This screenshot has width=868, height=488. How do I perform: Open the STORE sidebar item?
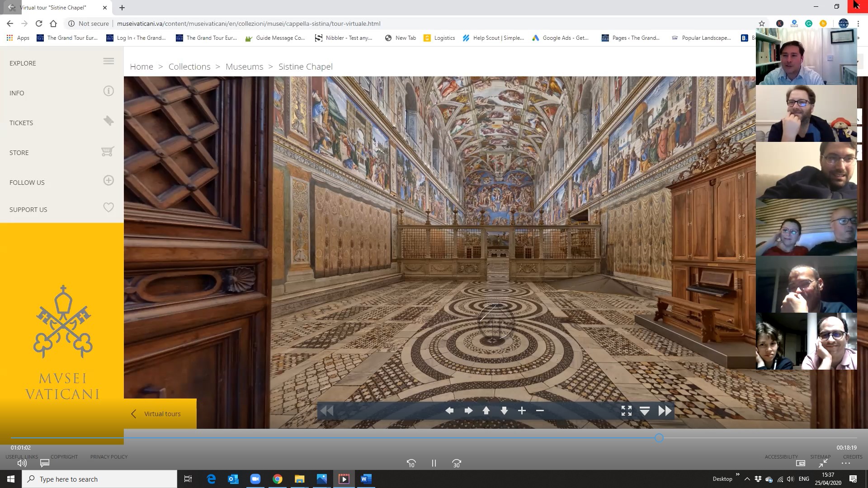19,153
